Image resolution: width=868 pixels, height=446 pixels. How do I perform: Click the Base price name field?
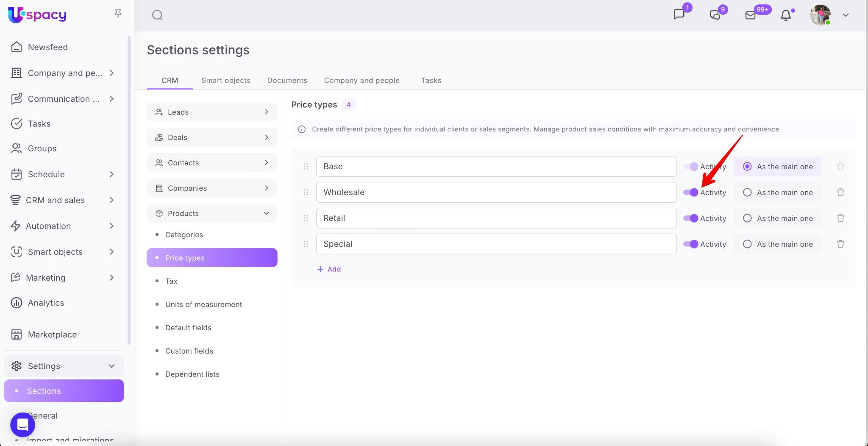496,167
